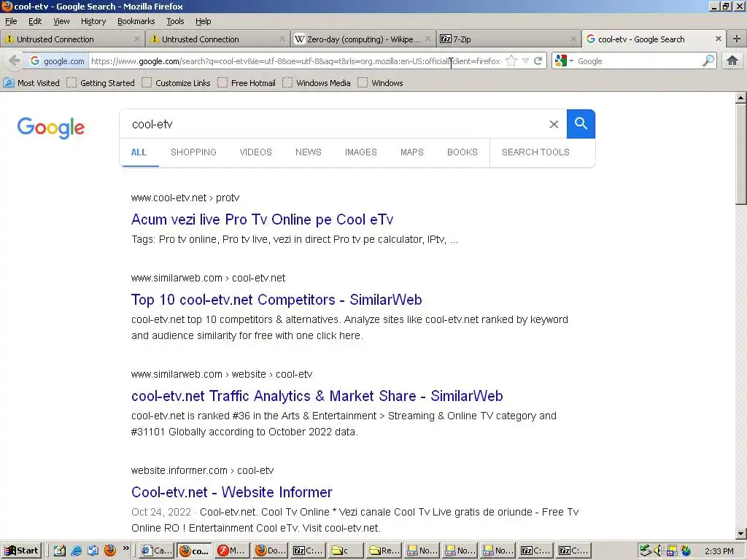747x560 pixels.
Task: Switch to 'Re...' folder taskbar window
Action: click(x=384, y=551)
